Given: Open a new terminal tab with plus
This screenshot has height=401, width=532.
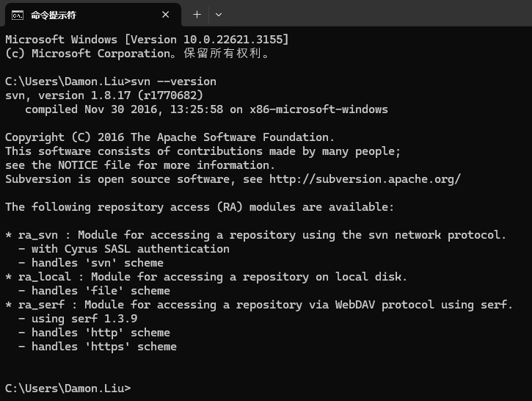Looking at the screenshot, I should [x=197, y=15].
